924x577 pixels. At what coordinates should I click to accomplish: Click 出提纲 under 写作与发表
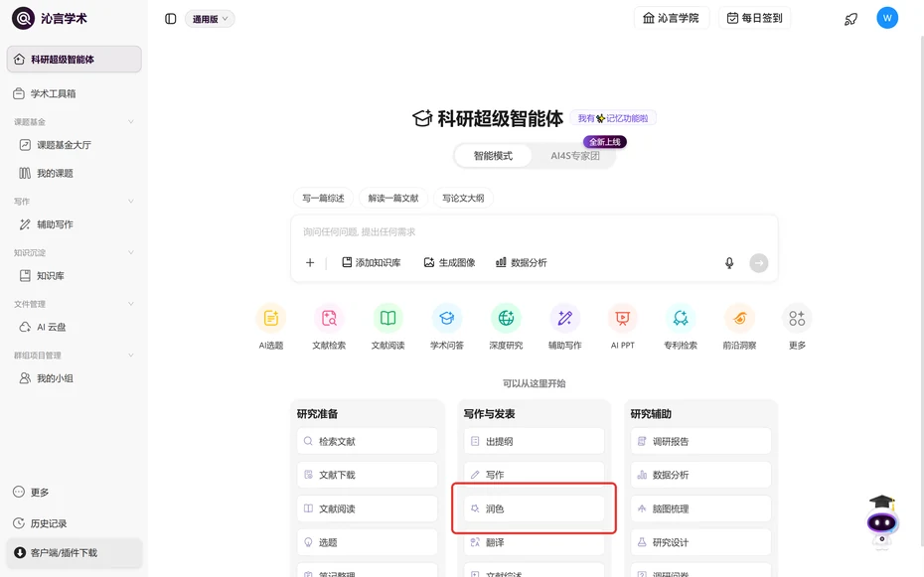point(534,441)
